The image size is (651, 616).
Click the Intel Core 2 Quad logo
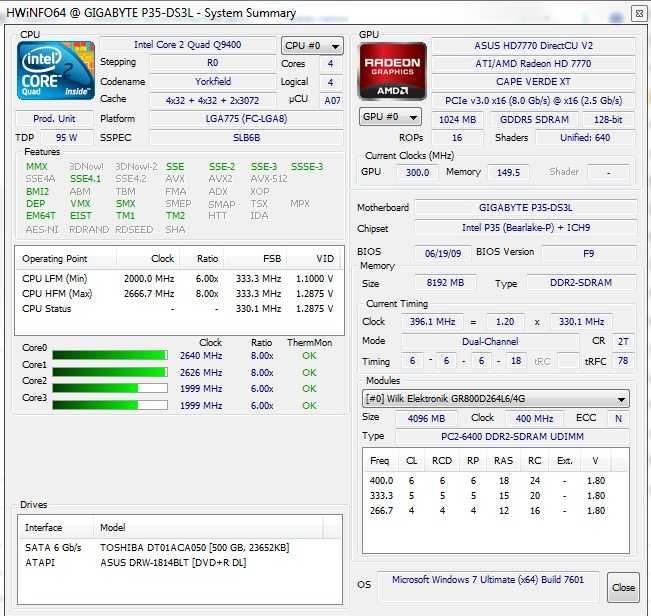click(56, 71)
